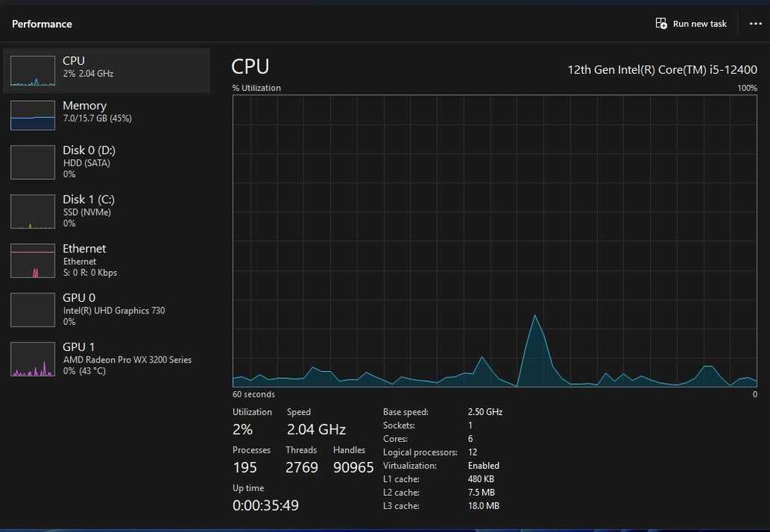Screen dimensions: 770x532
Task: Click the large CPU utilization graph
Action: coord(494,241)
